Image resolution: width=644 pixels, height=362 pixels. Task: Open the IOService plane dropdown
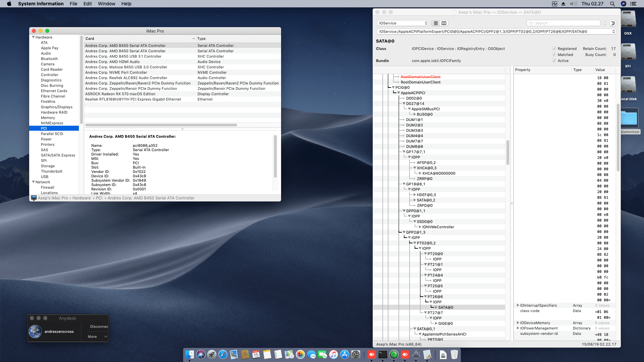(x=402, y=23)
